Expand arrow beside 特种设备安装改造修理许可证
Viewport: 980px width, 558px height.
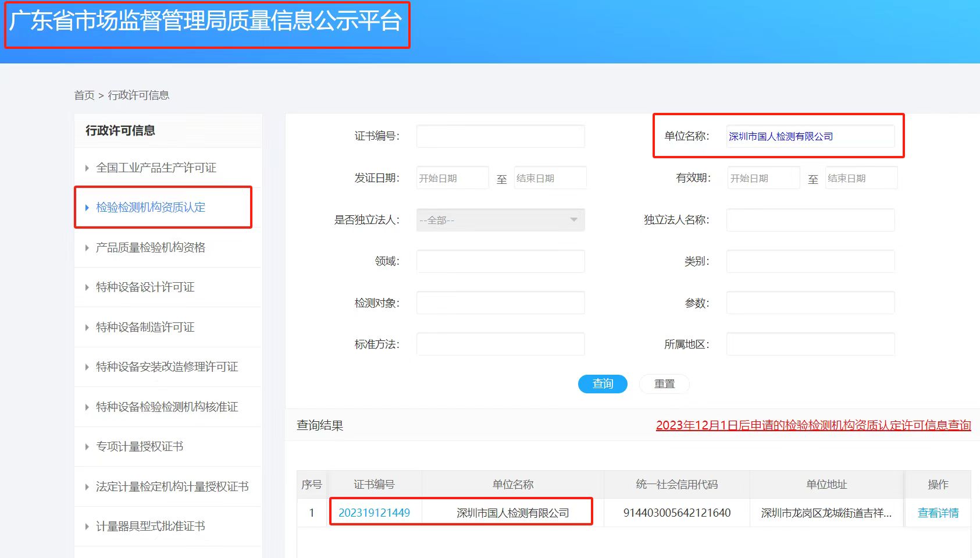tap(87, 367)
